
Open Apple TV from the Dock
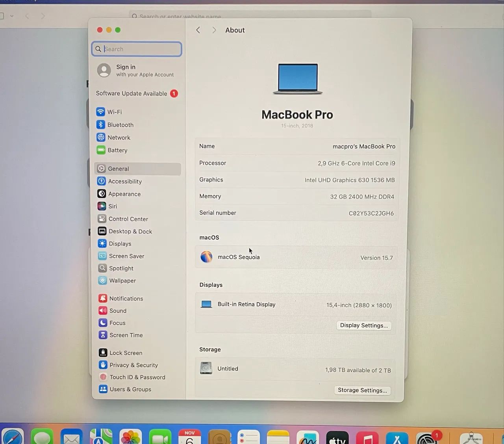pos(337,437)
